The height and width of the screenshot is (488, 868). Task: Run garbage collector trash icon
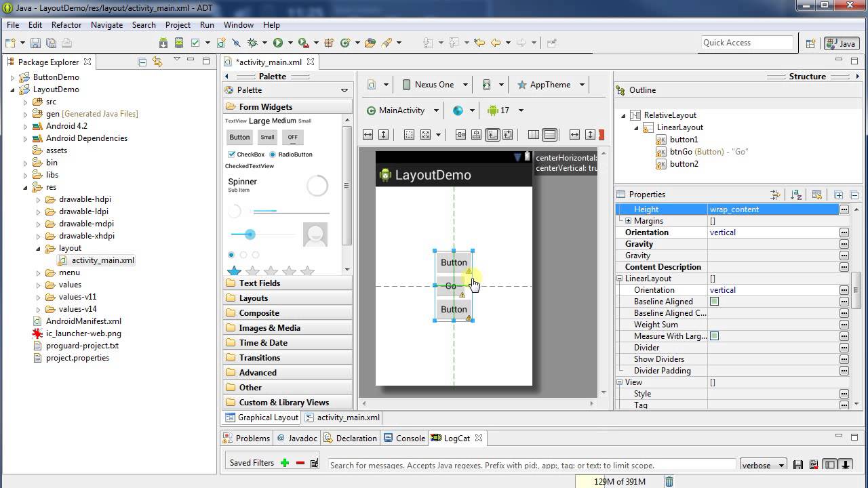669,482
